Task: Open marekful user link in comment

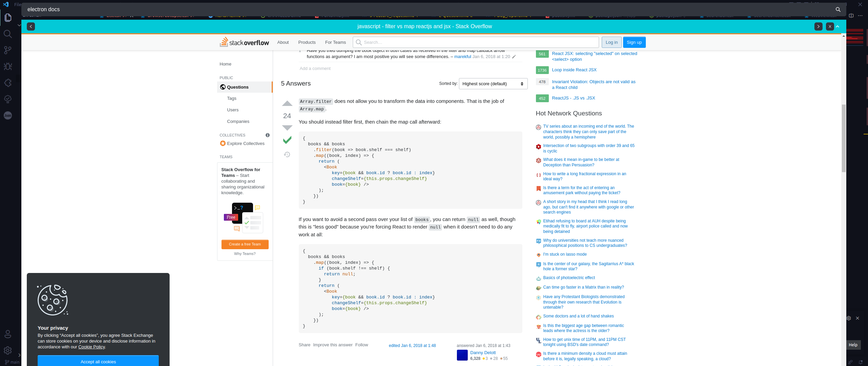Action: (462, 57)
